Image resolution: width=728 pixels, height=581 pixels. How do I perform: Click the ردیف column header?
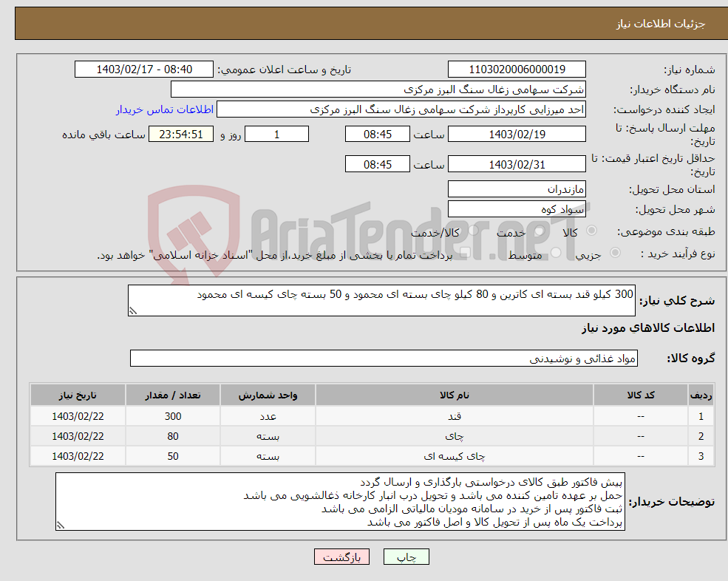[x=701, y=395]
